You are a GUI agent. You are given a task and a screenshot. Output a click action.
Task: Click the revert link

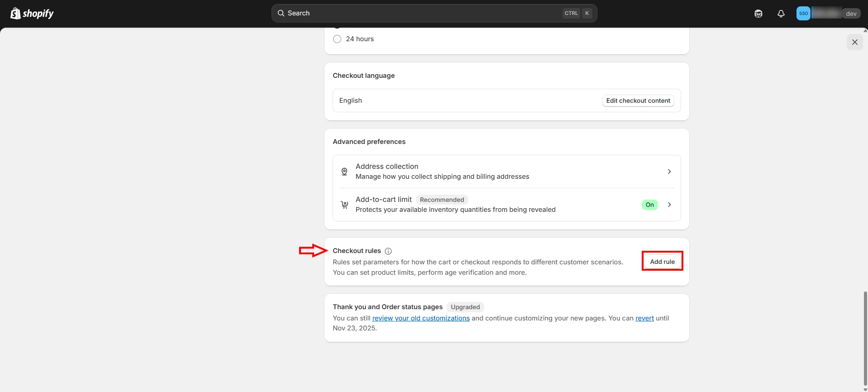point(644,318)
